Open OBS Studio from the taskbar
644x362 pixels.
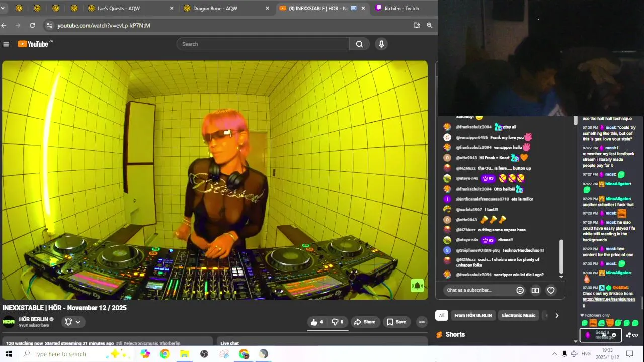pyautogui.click(x=204, y=354)
